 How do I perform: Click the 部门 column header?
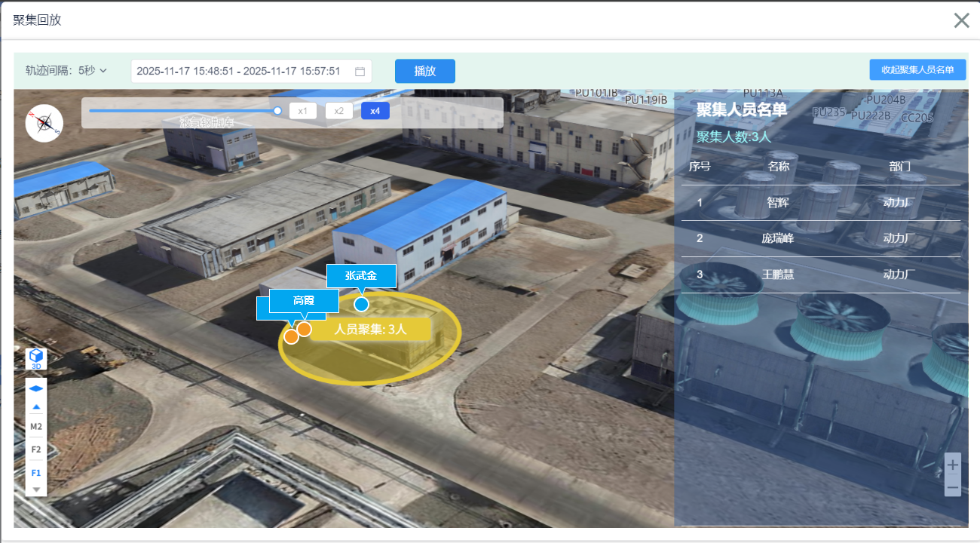point(900,166)
